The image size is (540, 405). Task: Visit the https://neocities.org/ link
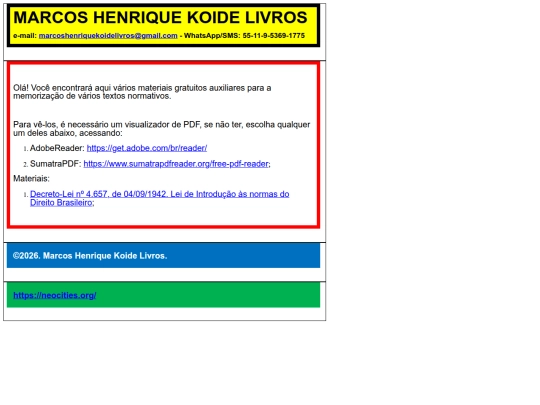pos(54,295)
